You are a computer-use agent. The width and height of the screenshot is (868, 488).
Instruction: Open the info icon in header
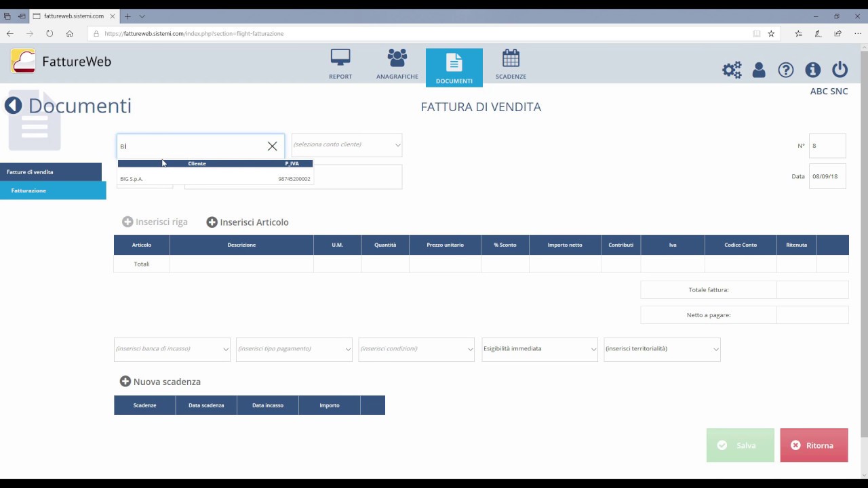[x=812, y=70]
